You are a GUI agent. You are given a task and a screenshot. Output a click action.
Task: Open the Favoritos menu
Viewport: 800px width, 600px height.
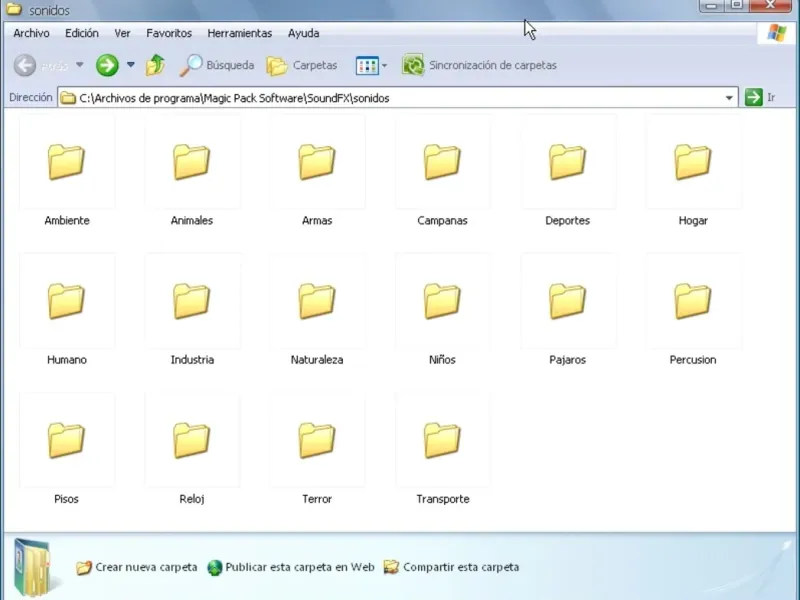169,33
